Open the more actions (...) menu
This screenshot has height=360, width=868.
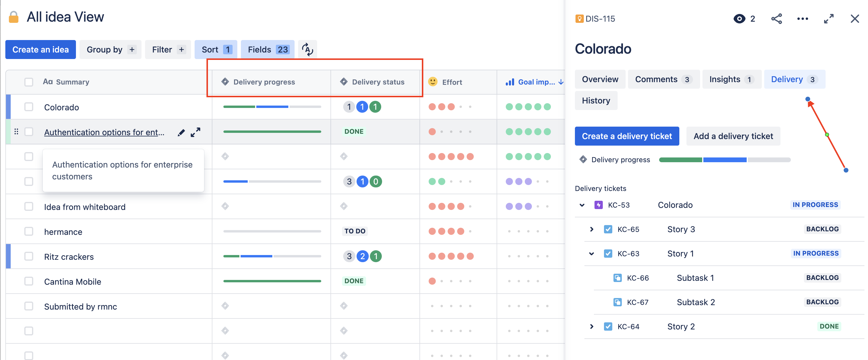803,18
